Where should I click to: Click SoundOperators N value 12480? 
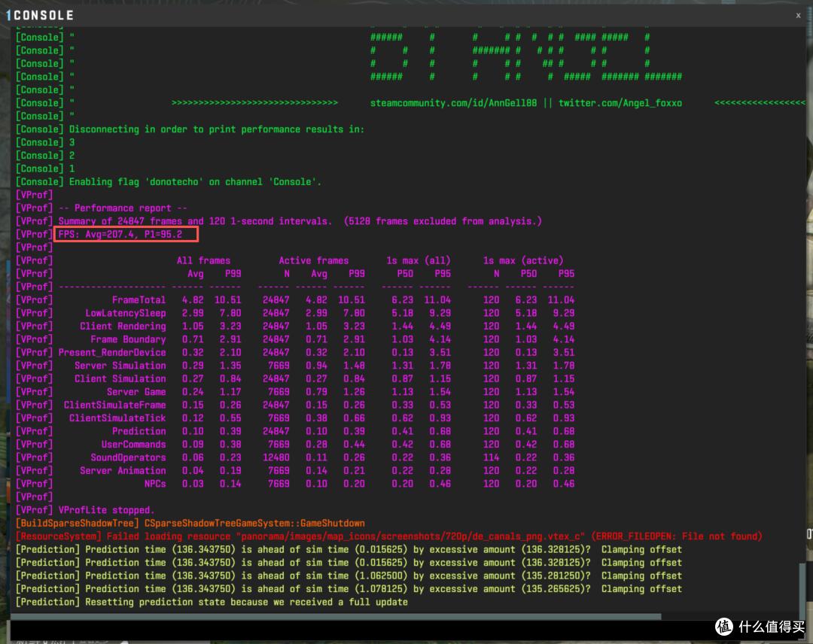pos(276,457)
